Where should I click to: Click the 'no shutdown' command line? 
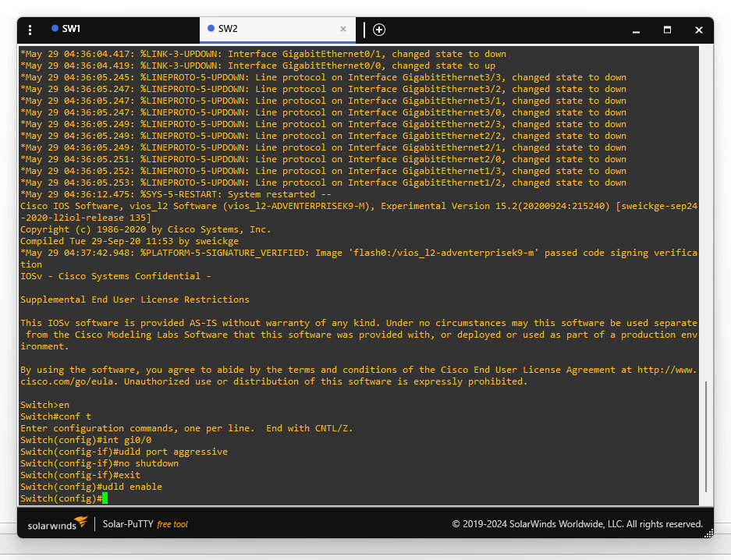pyautogui.click(x=99, y=463)
